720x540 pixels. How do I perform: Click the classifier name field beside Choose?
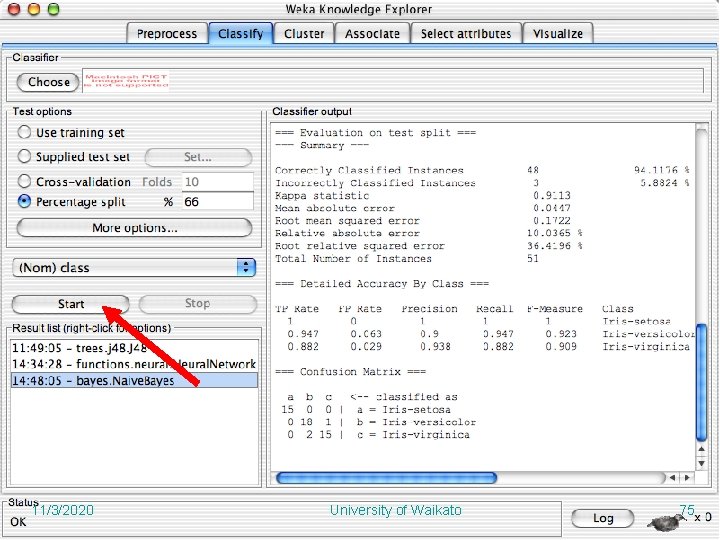click(393, 81)
